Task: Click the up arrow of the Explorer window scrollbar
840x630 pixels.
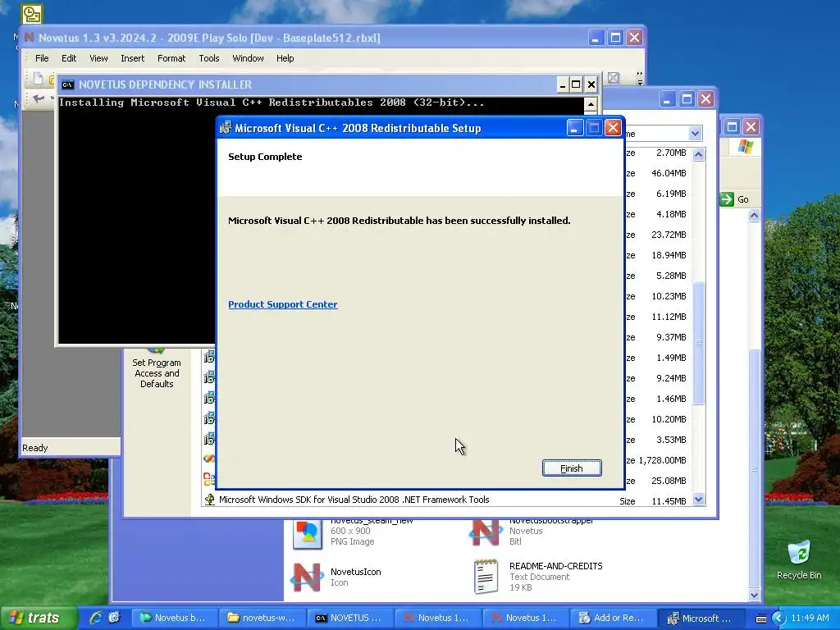Action: [755, 216]
